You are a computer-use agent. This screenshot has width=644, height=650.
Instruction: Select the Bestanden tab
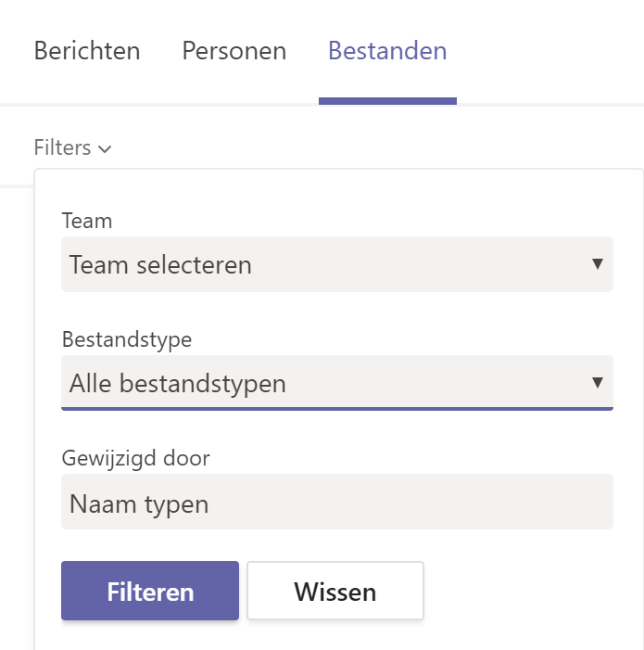pos(387,51)
